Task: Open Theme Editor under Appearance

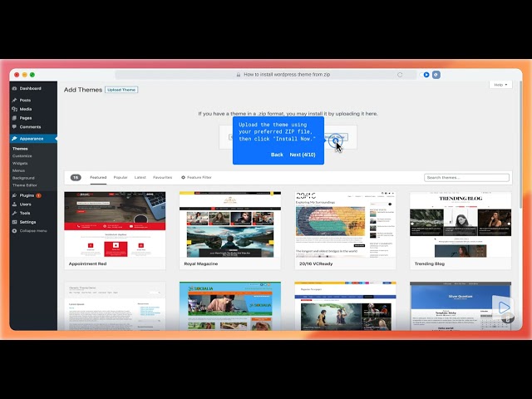Action: pos(25,185)
